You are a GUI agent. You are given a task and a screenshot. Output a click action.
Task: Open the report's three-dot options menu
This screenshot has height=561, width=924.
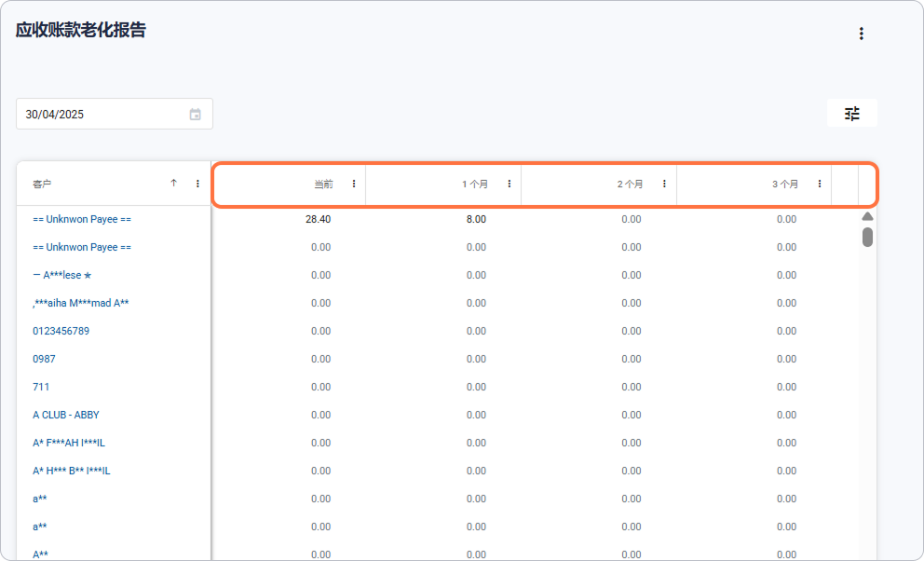[861, 34]
